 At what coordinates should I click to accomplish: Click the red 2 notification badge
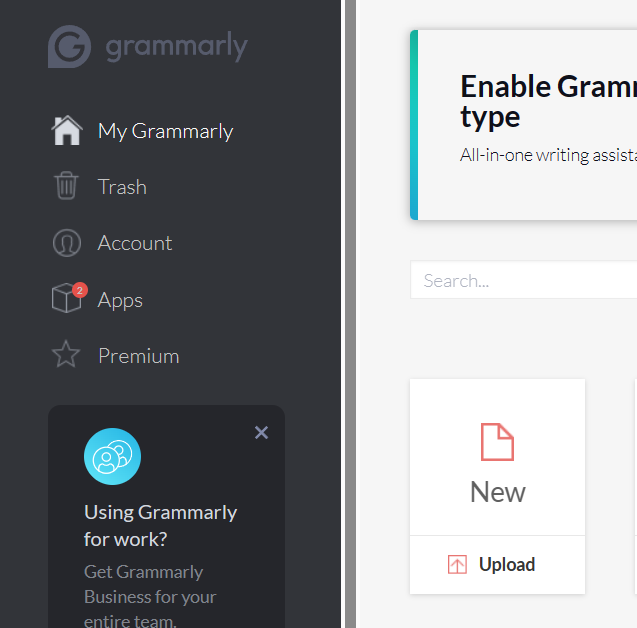[x=80, y=290]
